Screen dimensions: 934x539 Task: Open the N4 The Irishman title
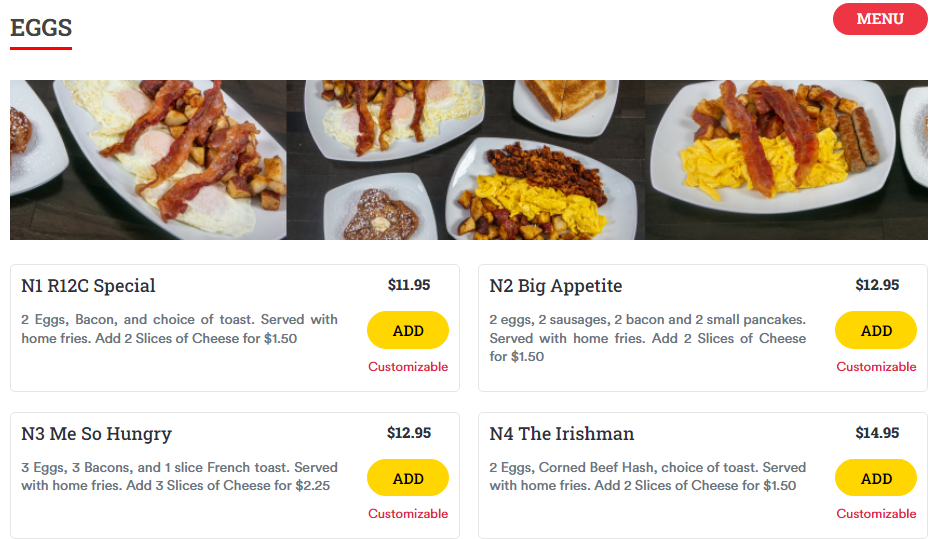(561, 434)
